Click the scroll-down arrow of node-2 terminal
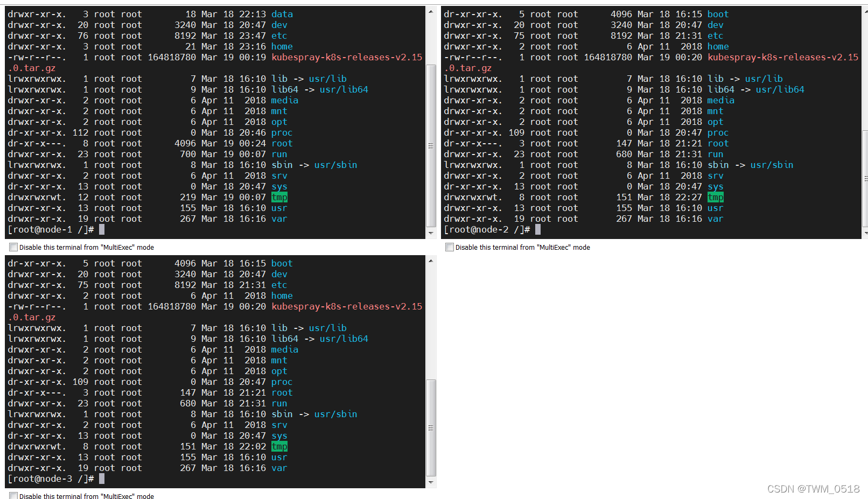Image resolution: width=868 pixels, height=499 pixels. 865,233
